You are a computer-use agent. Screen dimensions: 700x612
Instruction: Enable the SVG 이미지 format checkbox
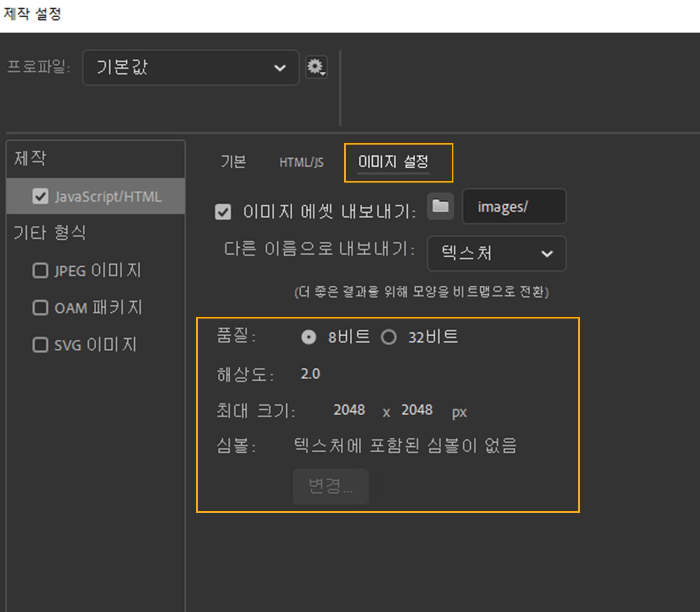click(x=40, y=345)
